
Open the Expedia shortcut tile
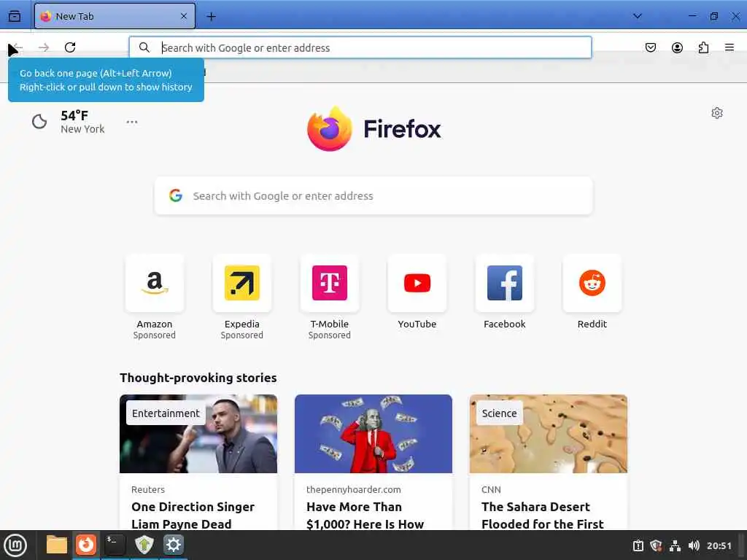242,283
